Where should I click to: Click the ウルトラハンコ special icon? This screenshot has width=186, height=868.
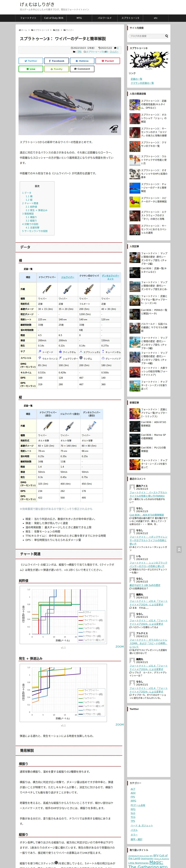pyautogui.click(x=40, y=358)
